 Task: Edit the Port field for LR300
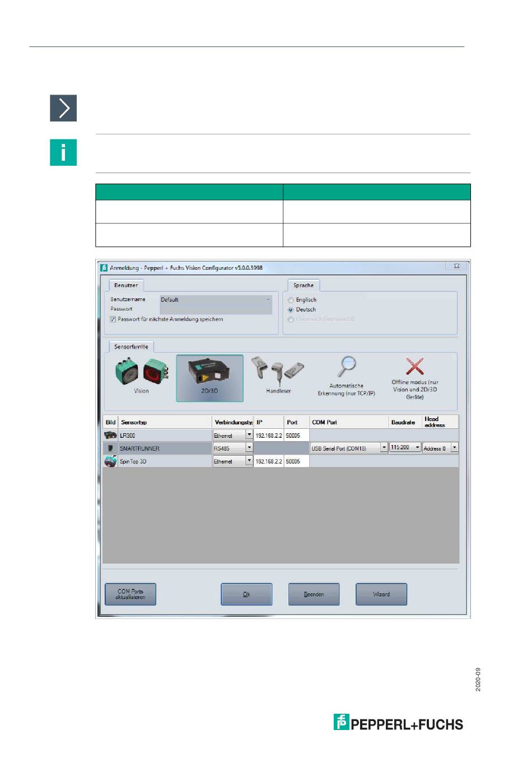click(x=296, y=435)
